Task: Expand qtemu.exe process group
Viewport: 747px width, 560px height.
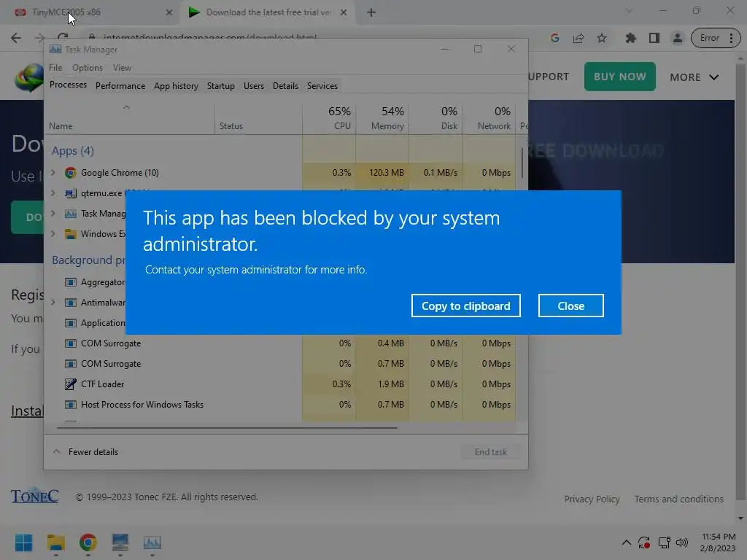Action: [x=53, y=192]
